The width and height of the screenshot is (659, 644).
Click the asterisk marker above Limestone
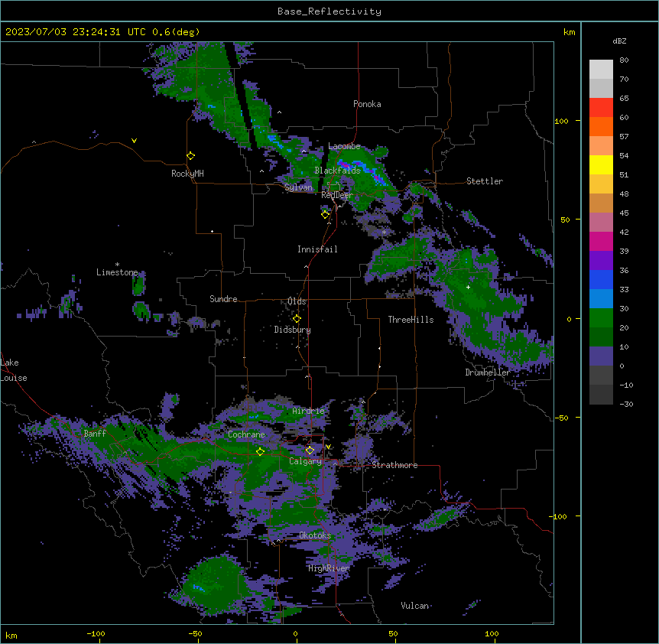coord(117,265)
